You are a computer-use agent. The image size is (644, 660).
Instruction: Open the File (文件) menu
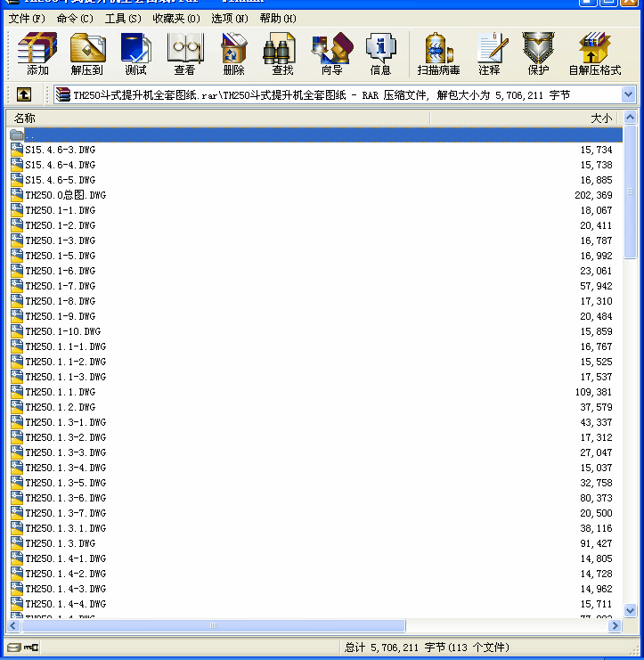click(x=27, y=19)
